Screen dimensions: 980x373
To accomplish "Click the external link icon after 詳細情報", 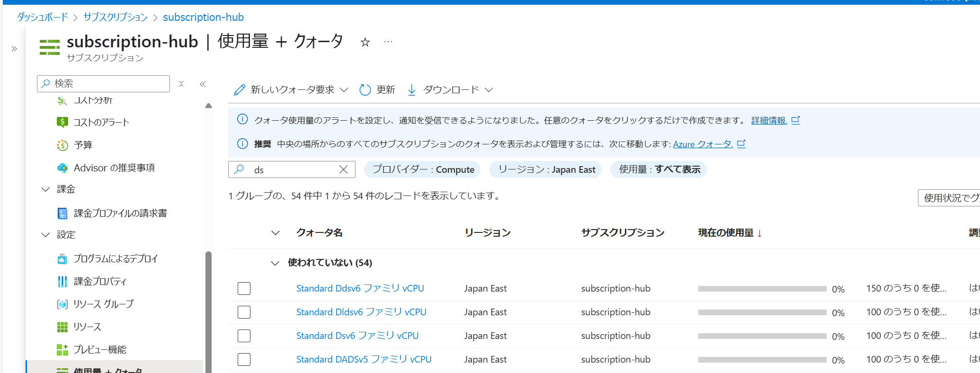I will (796, 120).
